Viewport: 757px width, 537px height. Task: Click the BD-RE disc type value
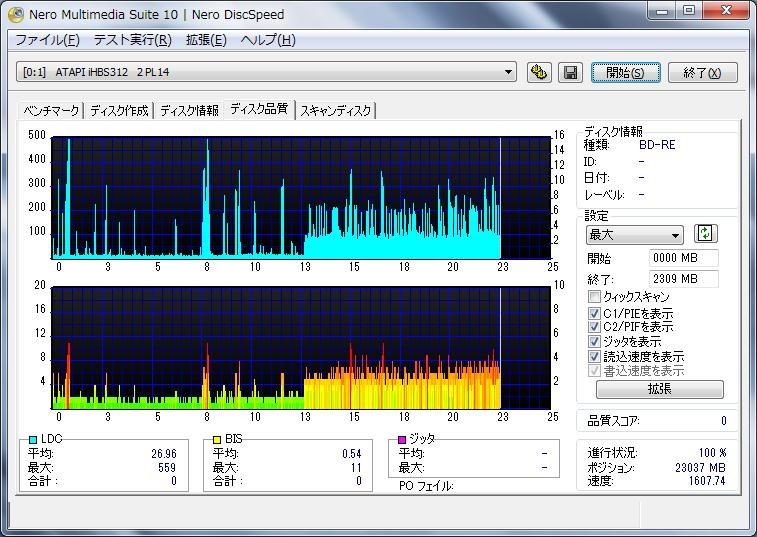pyautogui.click(x=657, y=145)
